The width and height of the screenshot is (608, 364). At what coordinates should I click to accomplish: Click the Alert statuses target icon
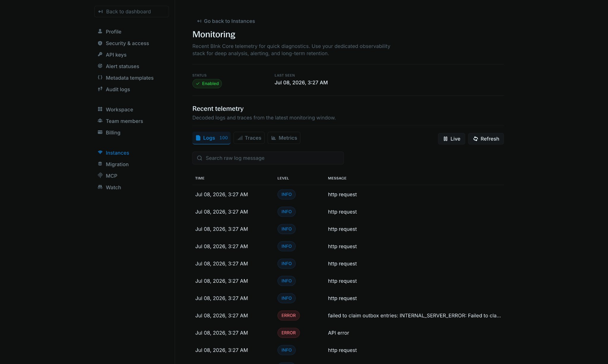point(100,66)
